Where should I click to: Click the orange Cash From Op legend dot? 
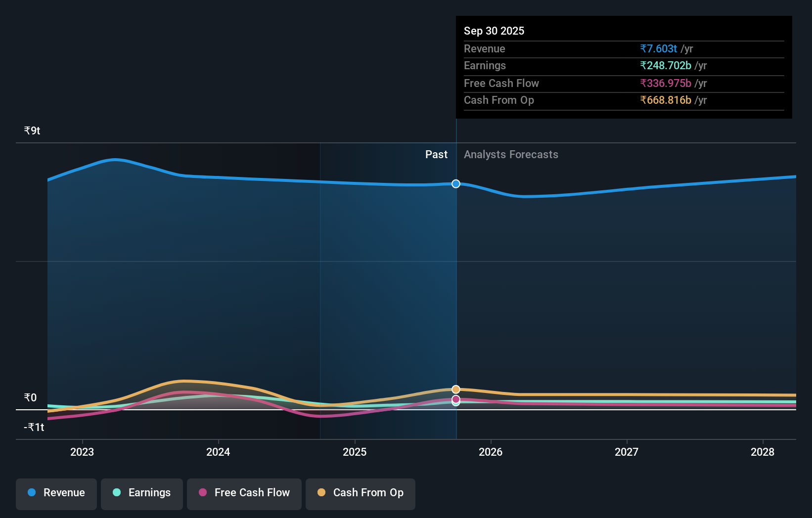coord(322,493)
